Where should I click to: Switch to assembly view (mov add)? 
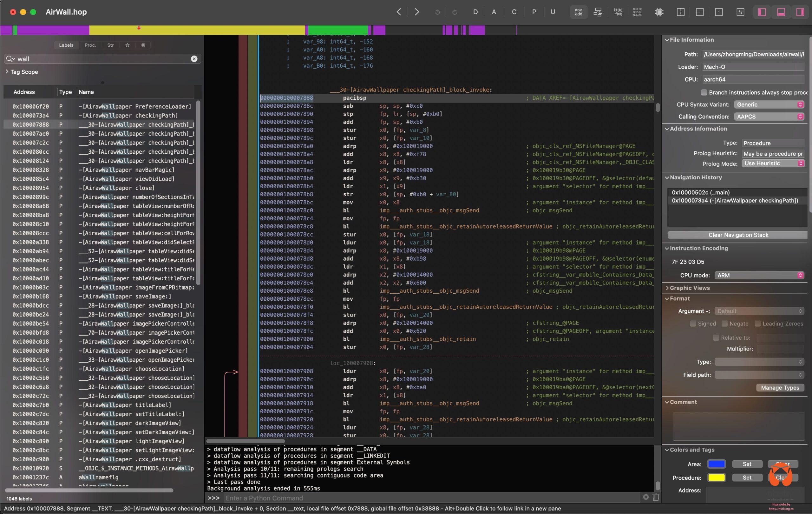pyautogui.click(x=579, y=12)
